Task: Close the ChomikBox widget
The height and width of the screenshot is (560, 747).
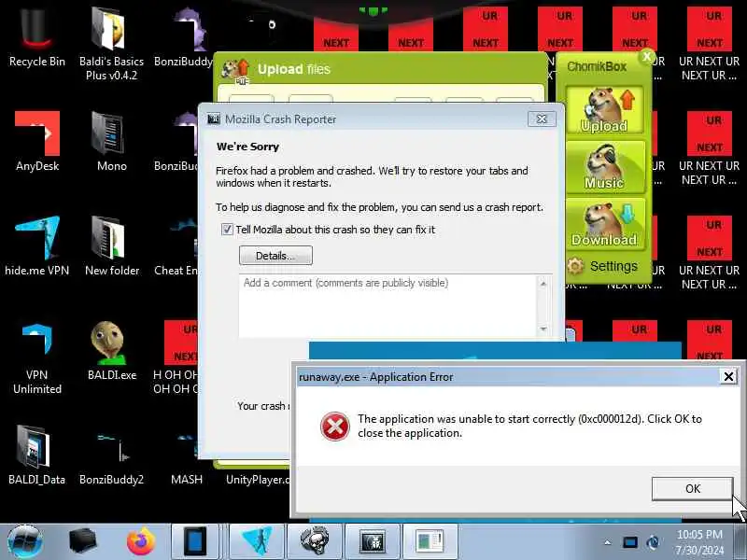Action: (646, 57)
